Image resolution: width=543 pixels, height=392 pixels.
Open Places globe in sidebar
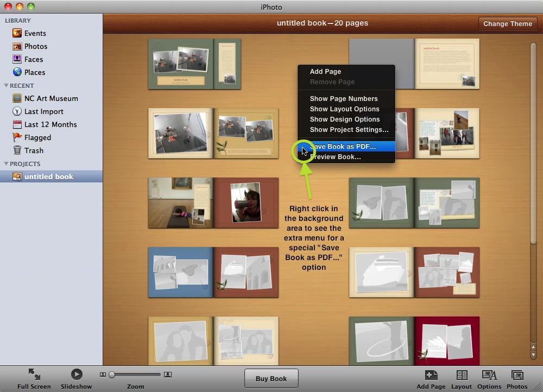click(x=17, y=72)
